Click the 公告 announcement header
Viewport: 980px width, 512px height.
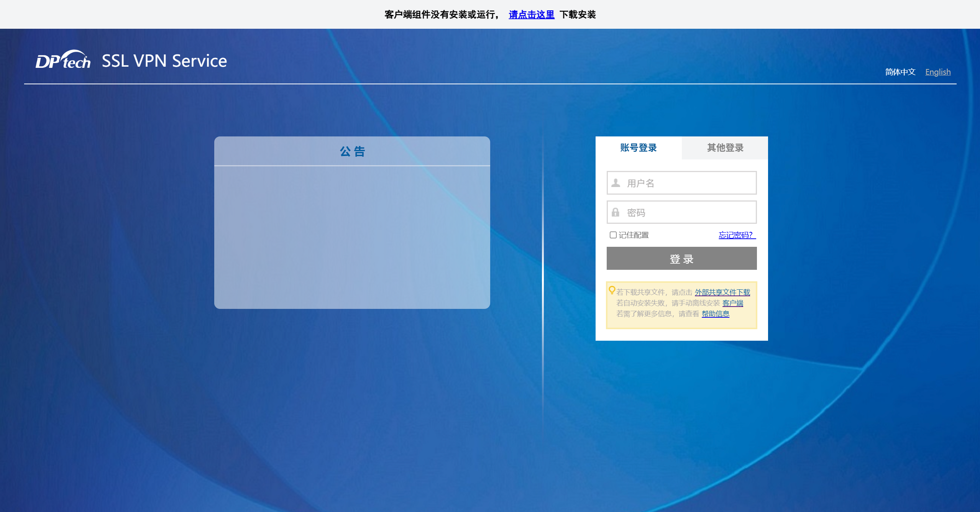[x=352, y=151]
